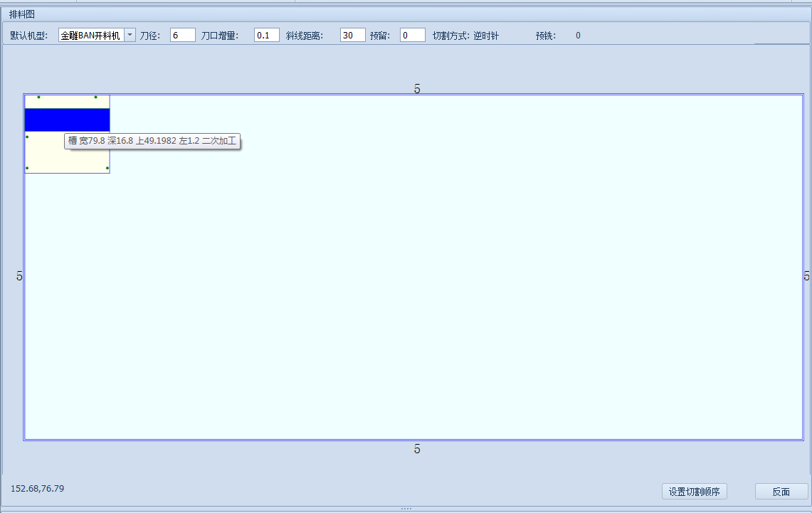Select the blue groove rectangle on the part
Image resolution: width=812 pixels, height=513 pixels.
68,120
